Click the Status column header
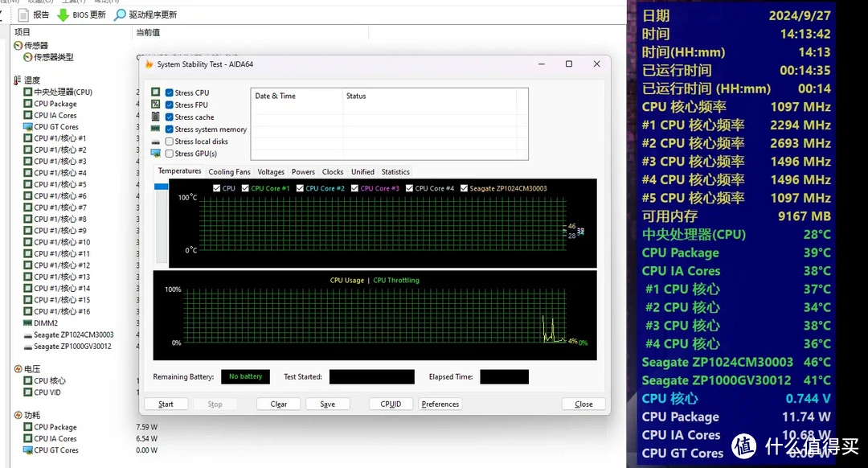This screenshot has height=468, width=868. click(x=429, y=96)
